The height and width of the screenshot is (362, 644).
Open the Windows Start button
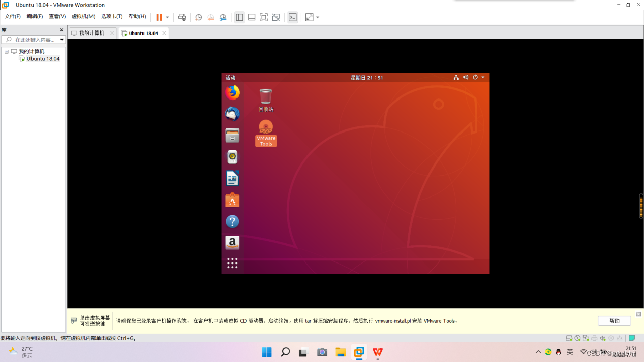(267, 352)
